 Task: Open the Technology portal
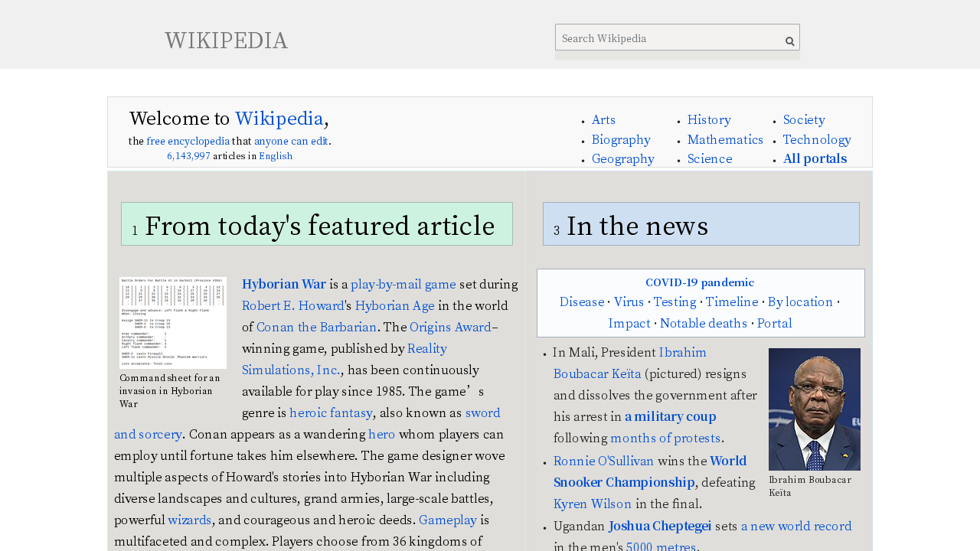817,139
